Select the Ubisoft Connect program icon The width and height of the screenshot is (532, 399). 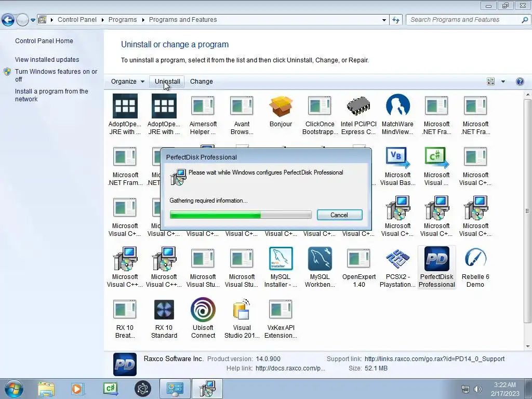click(x=203, y=310)
